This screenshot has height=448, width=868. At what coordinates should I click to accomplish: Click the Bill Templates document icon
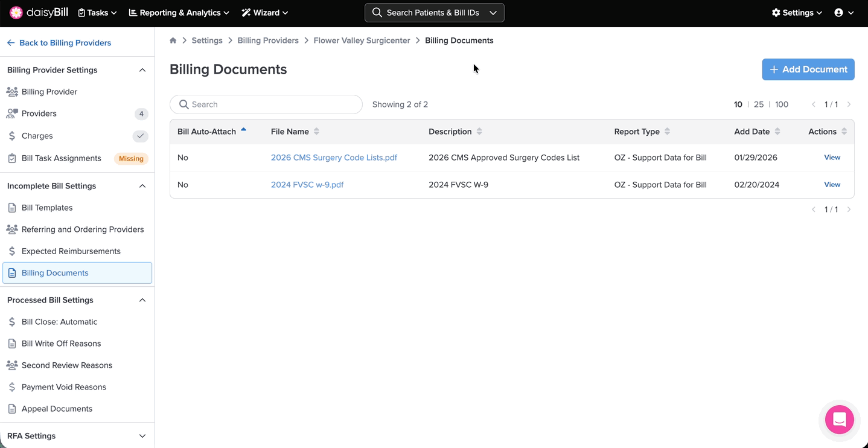click(12, 208)
